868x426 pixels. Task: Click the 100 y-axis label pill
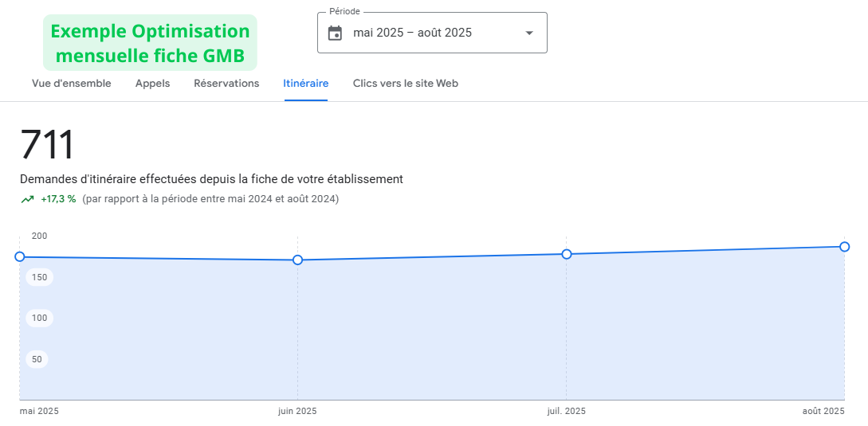pos(39,319)
